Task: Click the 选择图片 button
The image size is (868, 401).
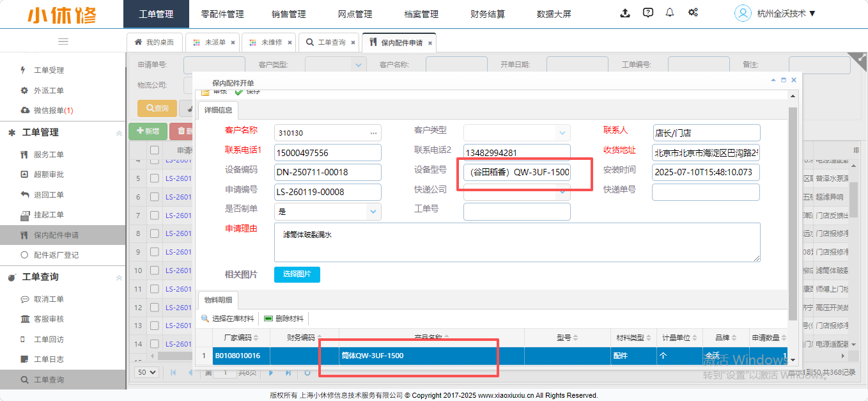Action: (x=297, y=274)
